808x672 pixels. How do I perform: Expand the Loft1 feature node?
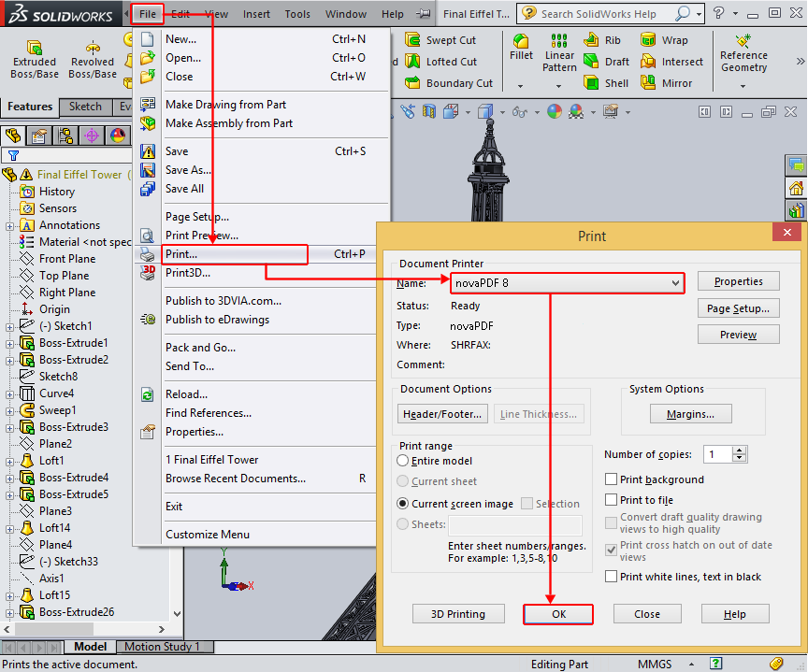(x=9, y=462)
